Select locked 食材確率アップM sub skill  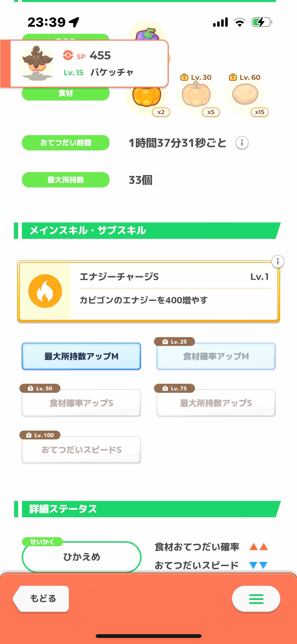tap(216, 356)
